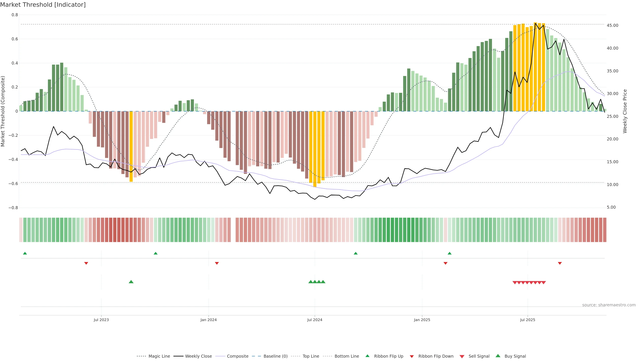
Task: Click the Jan 2025 x-axis label
Action: [x=422, y=320]
